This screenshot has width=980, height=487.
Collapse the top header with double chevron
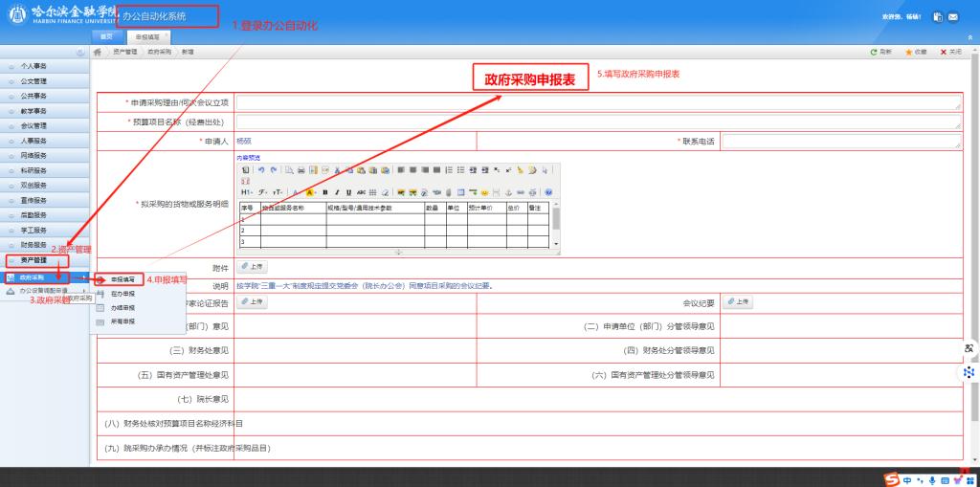970,36
